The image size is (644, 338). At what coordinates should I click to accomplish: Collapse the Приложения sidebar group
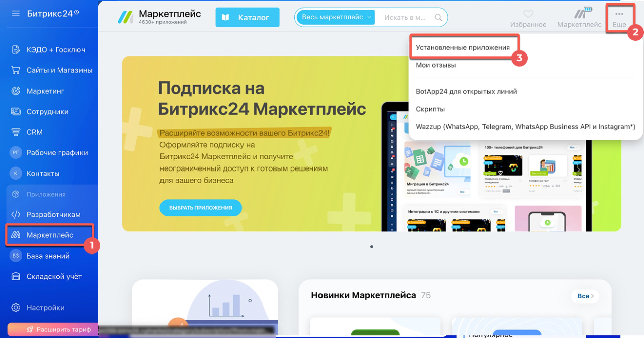[x=46, y=194]
